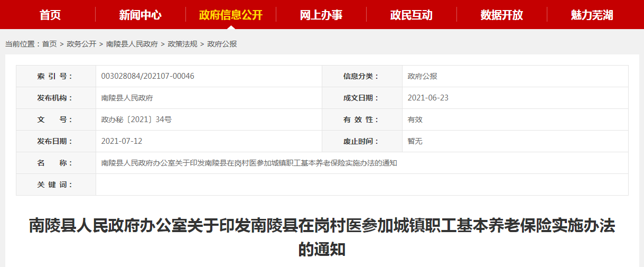Open the 新闻中心 navigation tab
Viewport: 644px width, 267px height.
click(140, 15)
